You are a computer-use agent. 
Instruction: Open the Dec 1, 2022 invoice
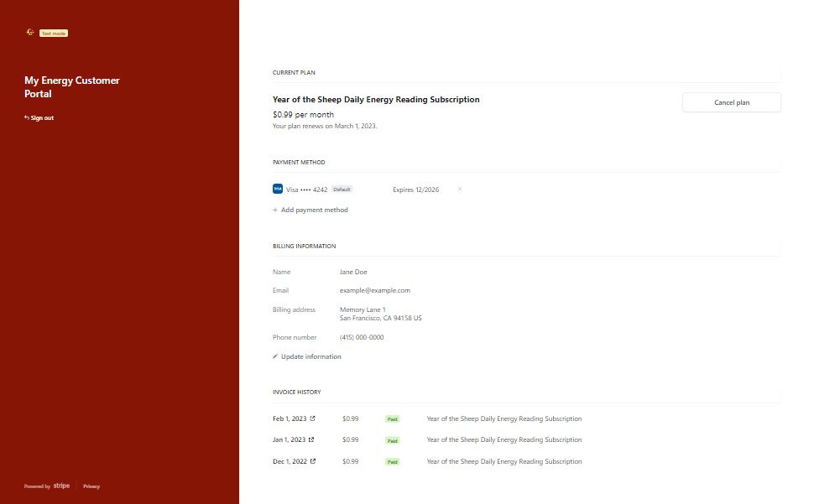pyautogui.click(x=290, y=461)
